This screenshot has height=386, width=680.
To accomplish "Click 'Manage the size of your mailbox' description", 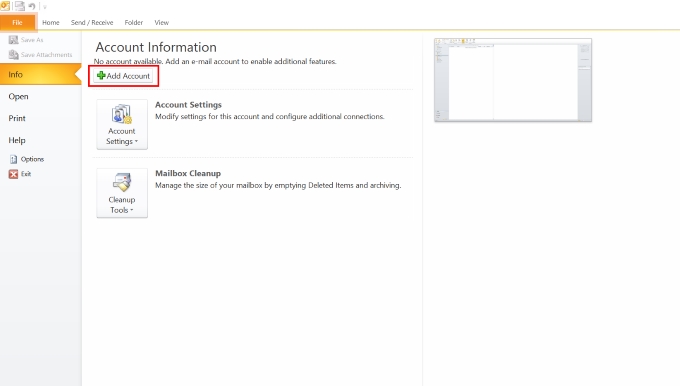I will click(278, 185).
